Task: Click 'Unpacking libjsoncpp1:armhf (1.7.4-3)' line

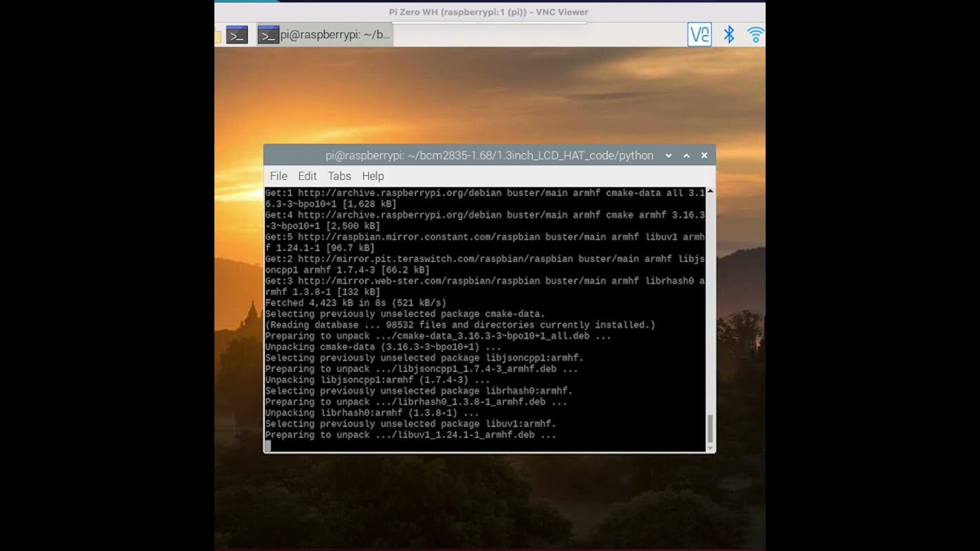Action: (377, 380)
